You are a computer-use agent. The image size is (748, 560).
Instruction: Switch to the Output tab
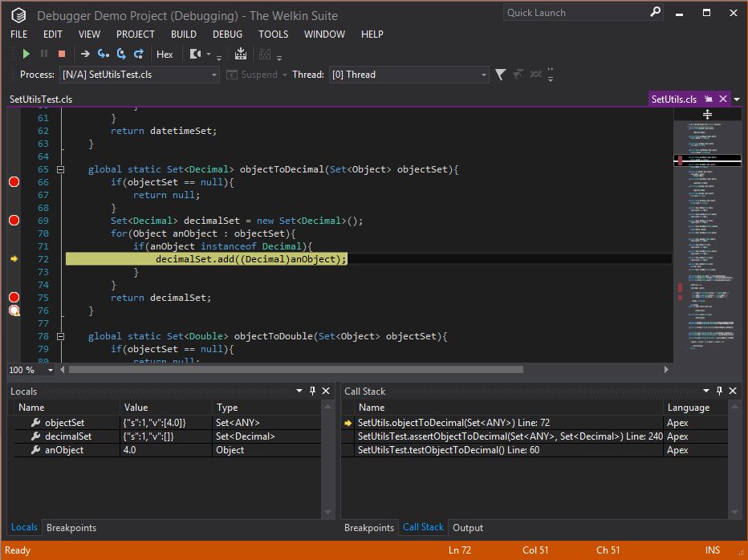[x=468, y=528]
